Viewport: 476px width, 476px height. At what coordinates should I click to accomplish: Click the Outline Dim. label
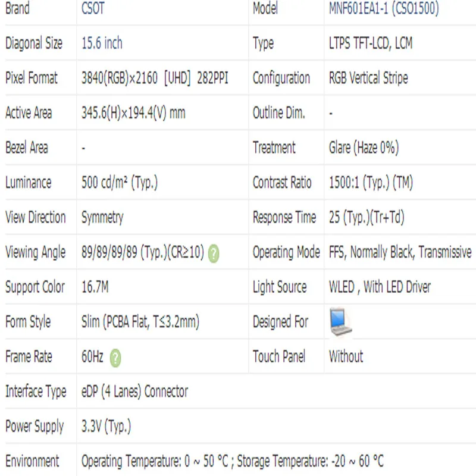tap(278, 112)
